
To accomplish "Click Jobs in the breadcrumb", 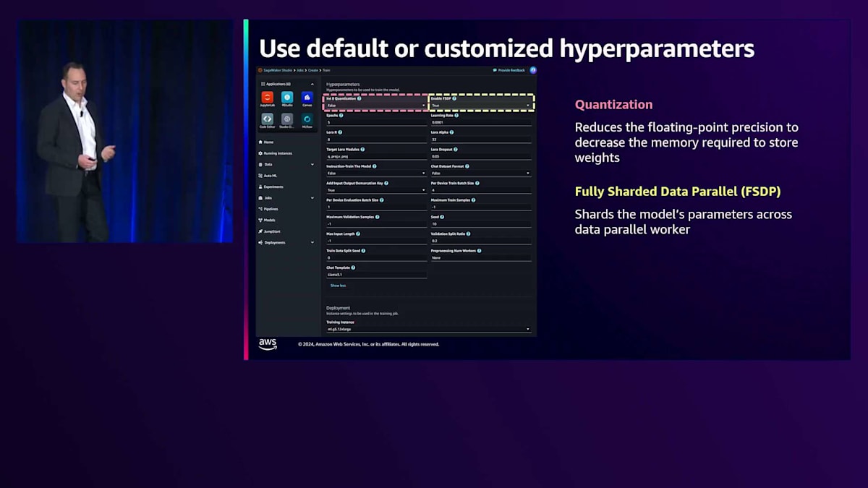I will tap(300, 70).
